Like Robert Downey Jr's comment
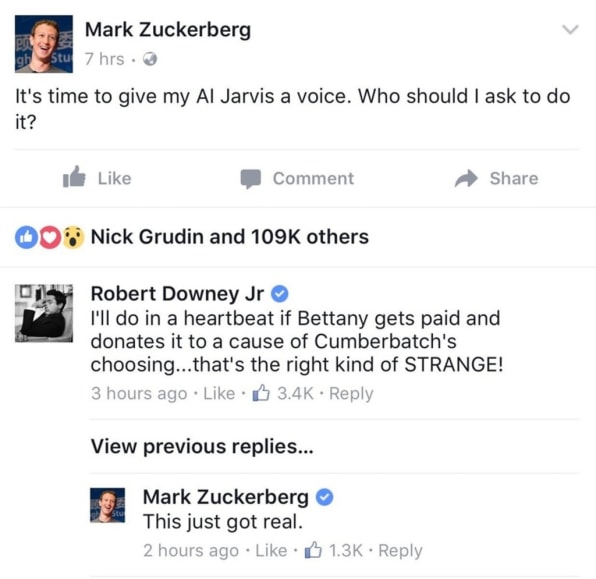The width and height of the screenshot is (596, 579). point(219,393)
